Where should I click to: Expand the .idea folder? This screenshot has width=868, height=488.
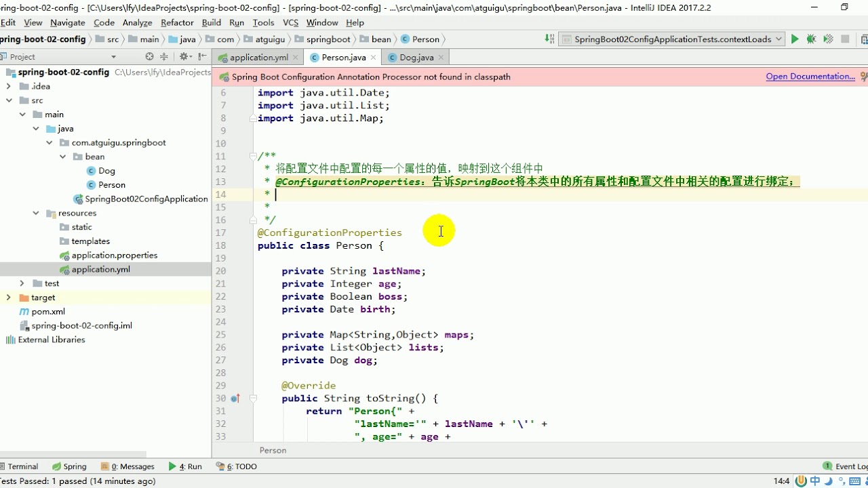click(8, 86)
